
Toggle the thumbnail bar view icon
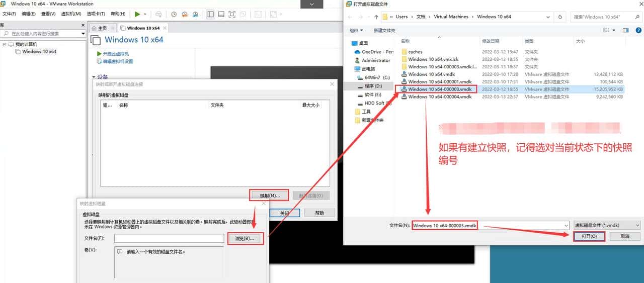[x=221, y=15]
